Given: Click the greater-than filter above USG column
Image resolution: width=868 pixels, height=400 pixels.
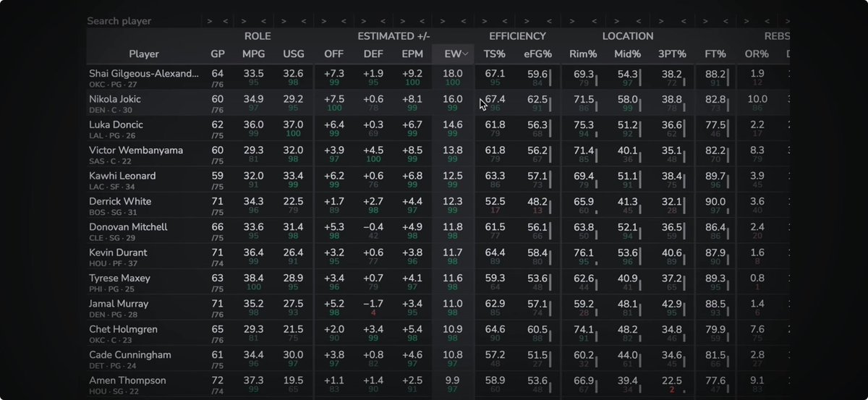Looking at the screenshot, I should coord(285,22).
